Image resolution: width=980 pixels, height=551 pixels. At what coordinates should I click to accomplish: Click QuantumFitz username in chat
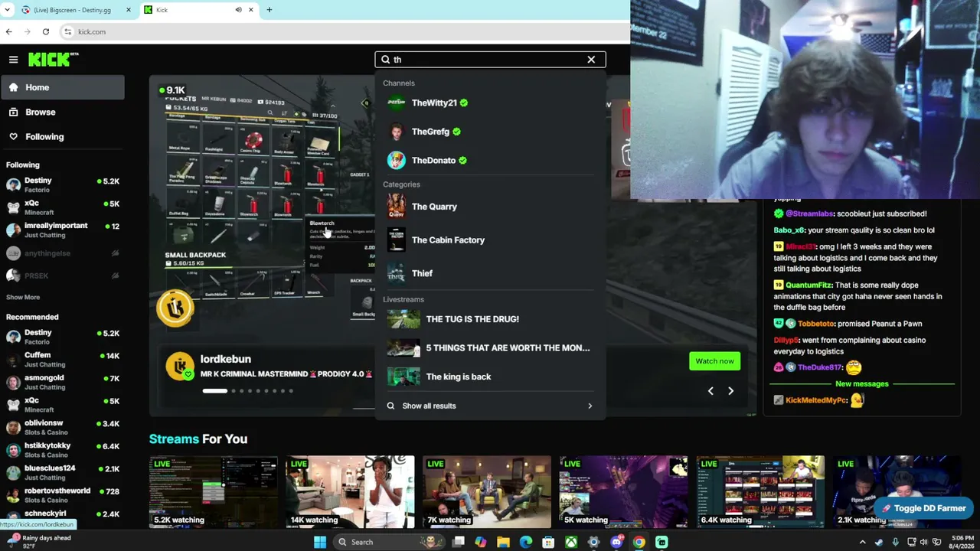[809, 285]
